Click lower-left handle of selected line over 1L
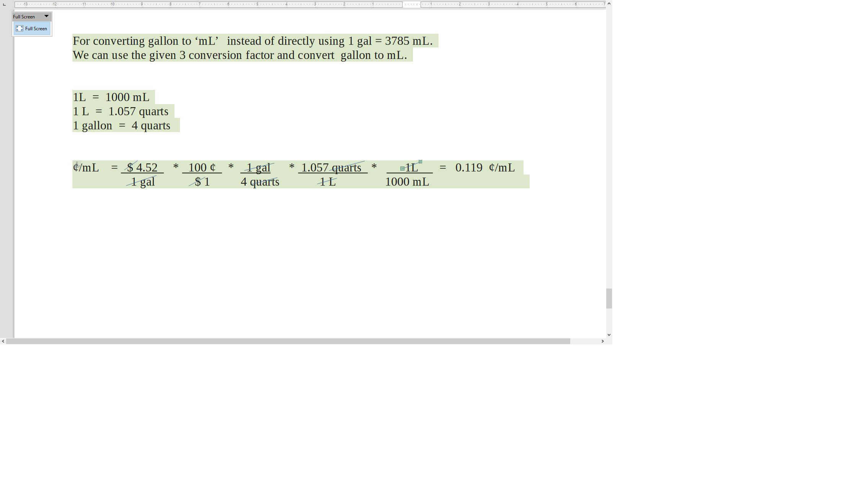The height and width of the screenshot is (496, 868). click(402, 168)
